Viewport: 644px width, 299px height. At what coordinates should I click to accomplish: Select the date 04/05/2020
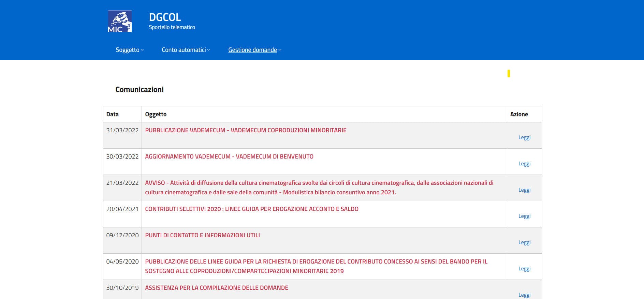tap(122, 261)
